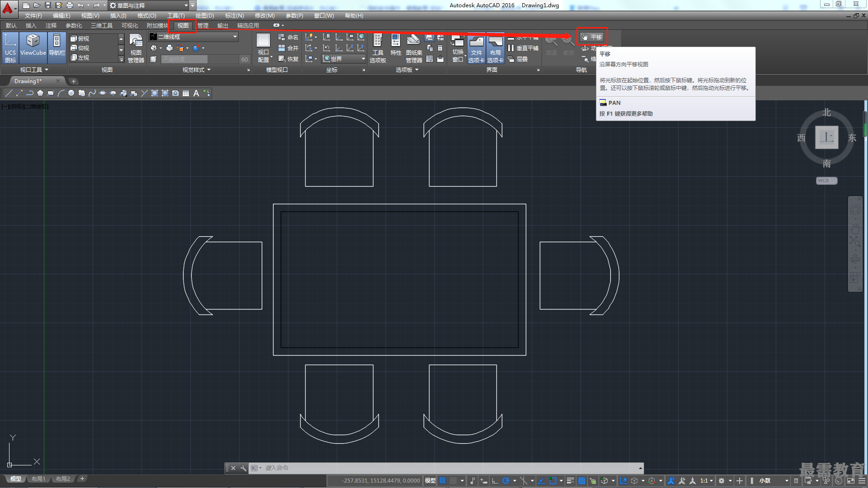Screen dimensions: 868x488
Task: Open the viewport configuration (视口配置) button
Action: click(x=264, y=48)
